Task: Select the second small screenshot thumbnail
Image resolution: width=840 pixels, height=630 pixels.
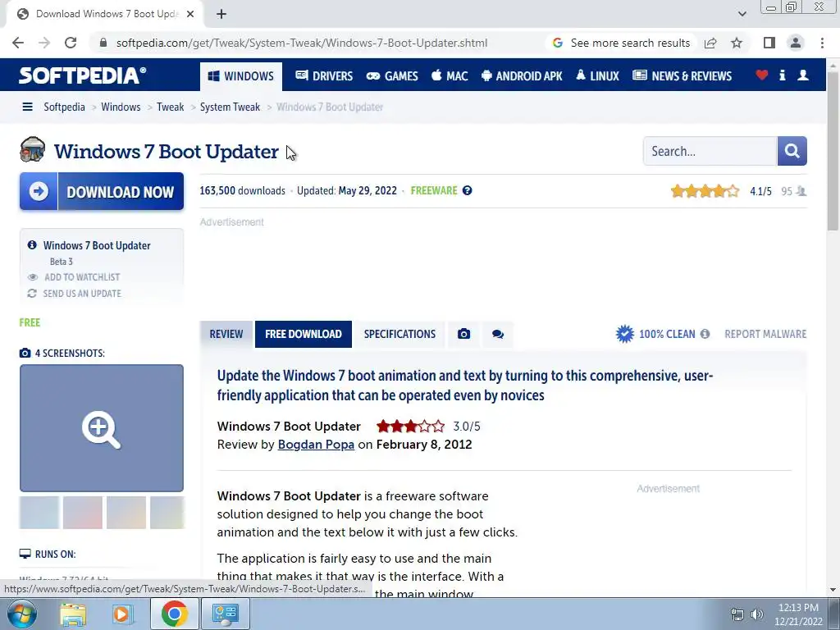Action: [83, 513]
